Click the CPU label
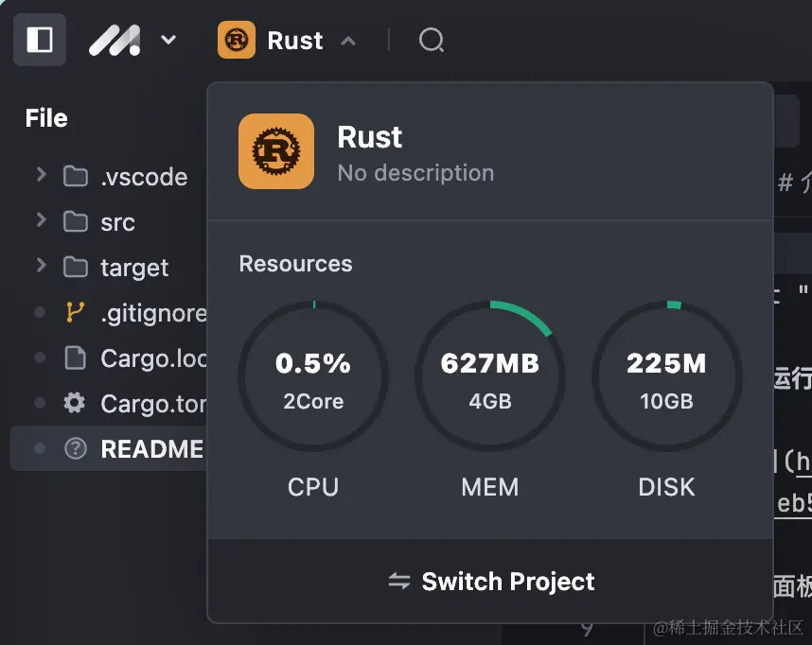Image resolution: width=812 pixels, height=645 pixels. 313,487
